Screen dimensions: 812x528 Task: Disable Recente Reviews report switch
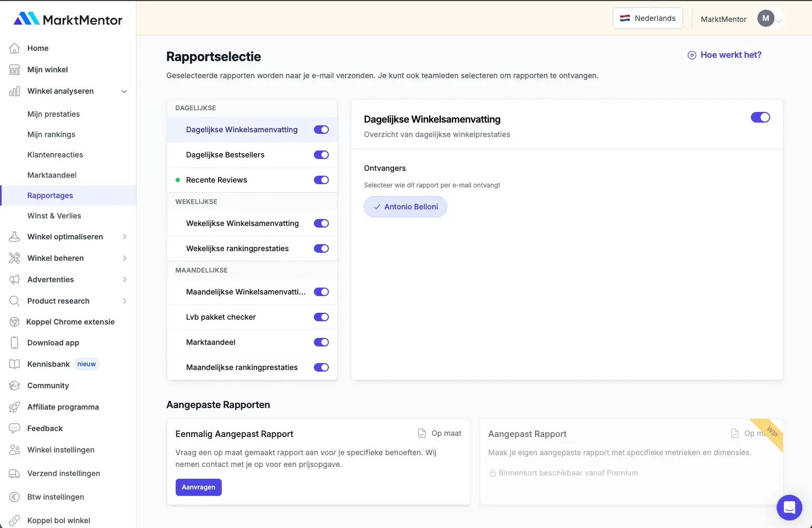(321, 180)
